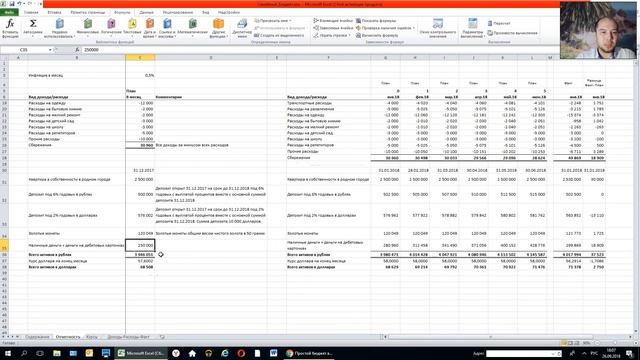Open the Доходы-Расходы-Факт sheet tab

coord(128,337)
